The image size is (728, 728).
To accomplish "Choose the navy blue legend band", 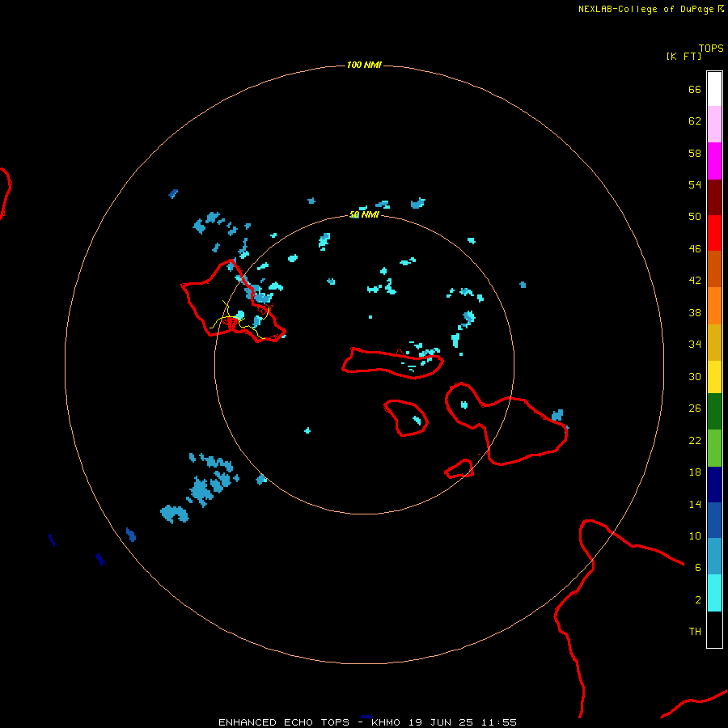I will (714, 485).
